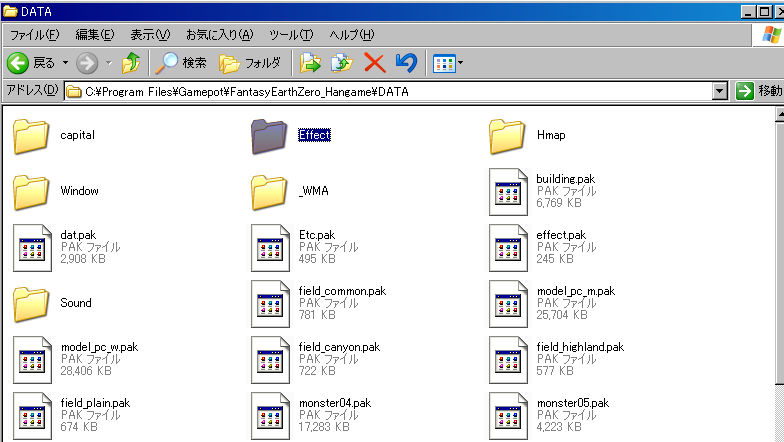Delete the selection with red X
The image size is (784, 442).
tap(374, 63)
